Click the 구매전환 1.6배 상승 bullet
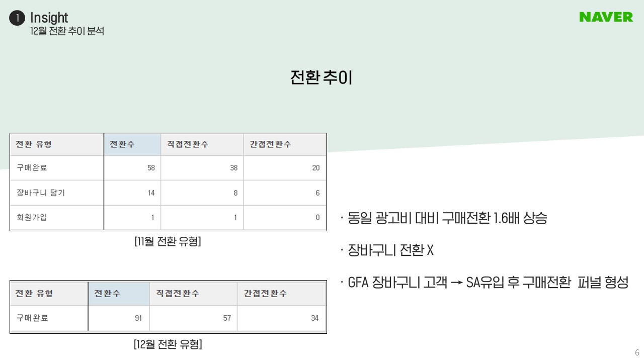Viewport: 644px width, 362px height. click(x=444, y=218)
